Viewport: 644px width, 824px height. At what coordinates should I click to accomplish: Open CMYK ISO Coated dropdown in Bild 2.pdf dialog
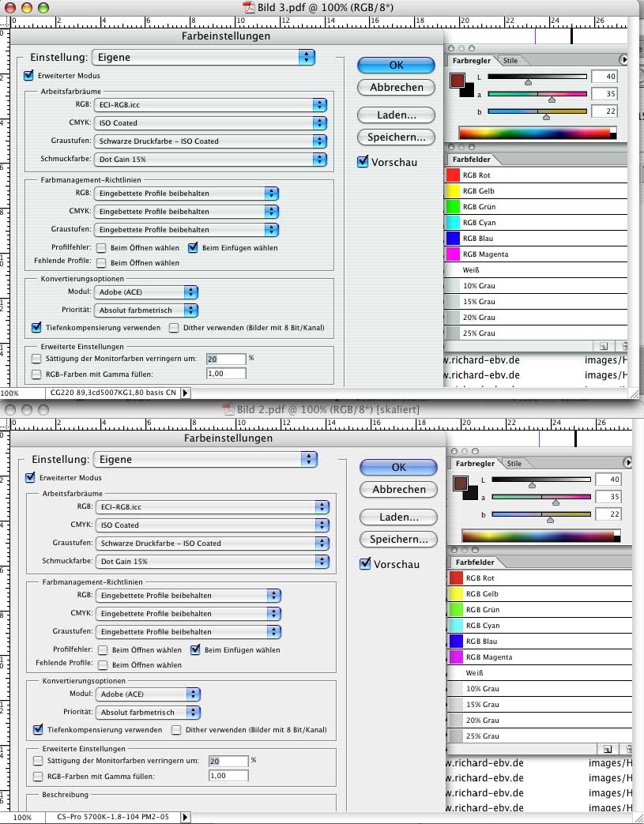coord(213,525)
